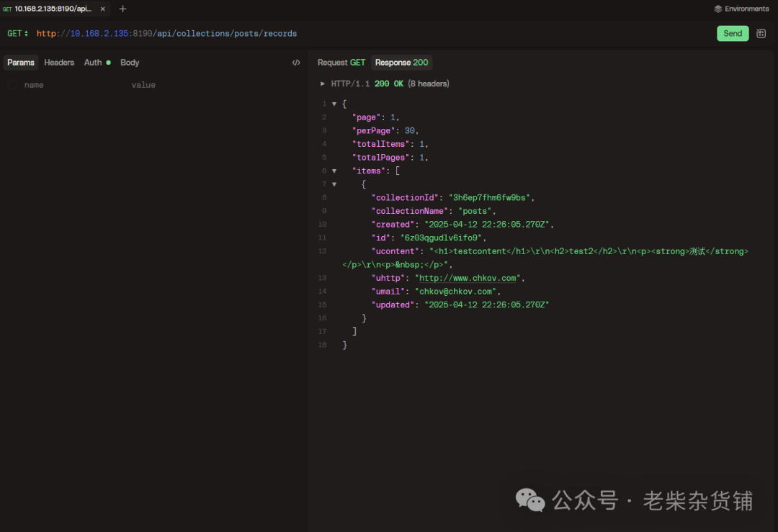Click the "page" key on line 2
The width and height of the screenshot is (778, 532).
click(x=366, y=117)
